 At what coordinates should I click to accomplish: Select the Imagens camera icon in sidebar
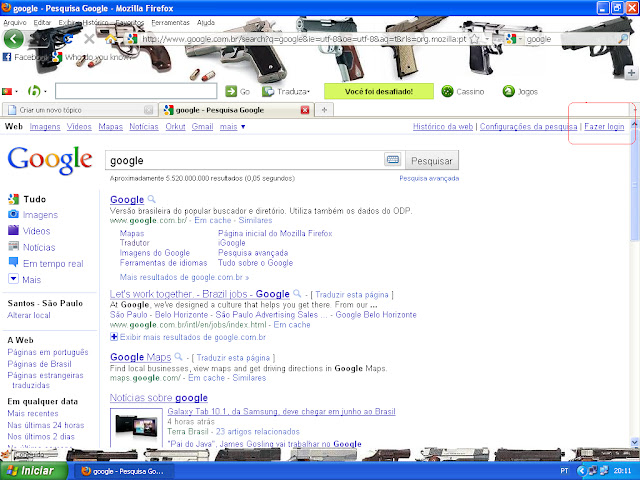coord(13,214)
